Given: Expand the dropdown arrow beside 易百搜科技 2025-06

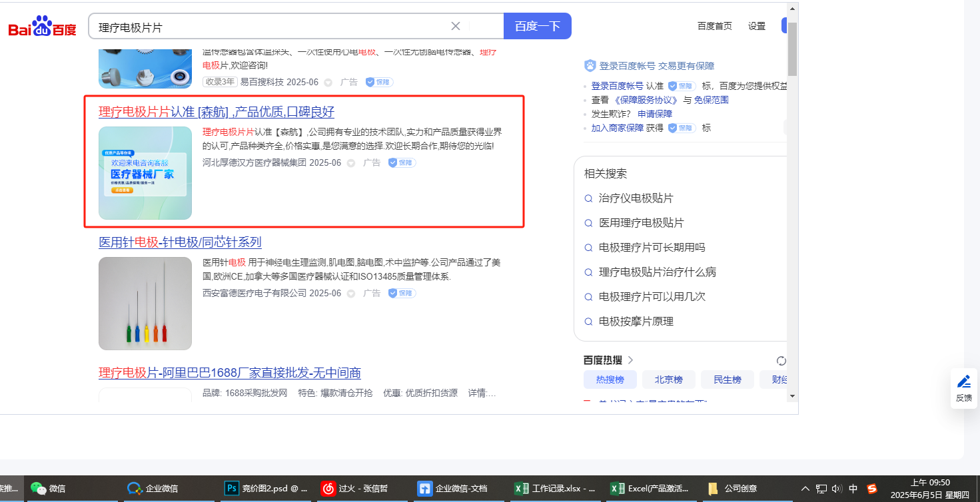Looking at the screenshot, I should click(x=328, y=83).
